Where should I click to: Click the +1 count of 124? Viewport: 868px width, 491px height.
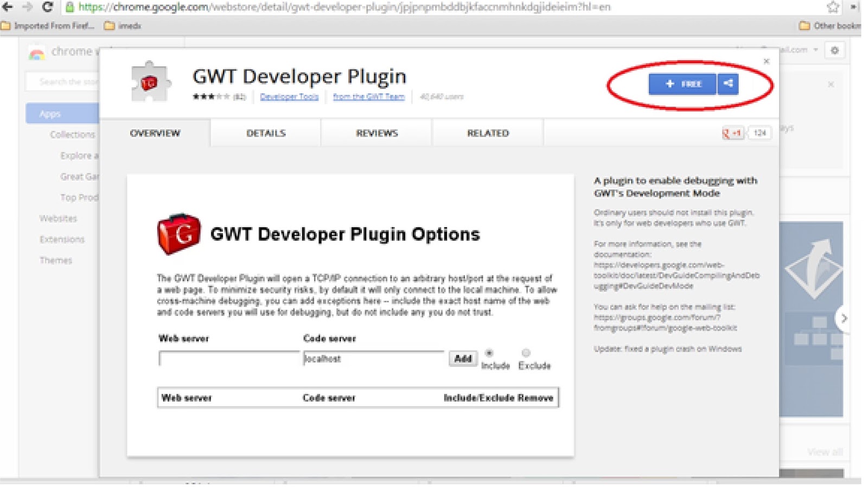pyautogui.click(x=759, y=133)
